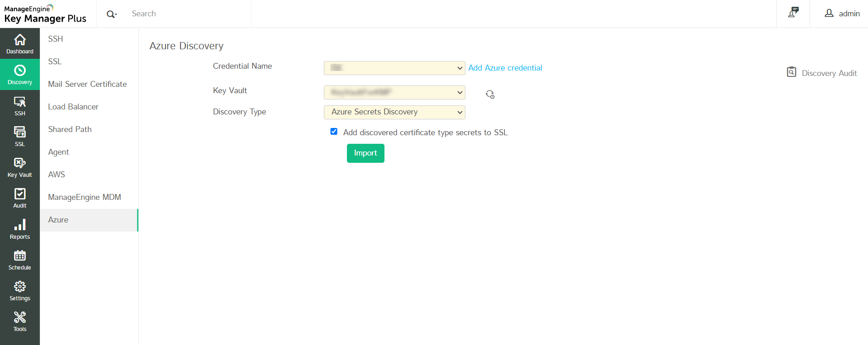Open the Discovery Audit link
This screenshot has height=345, width=868.
[829, 73]
